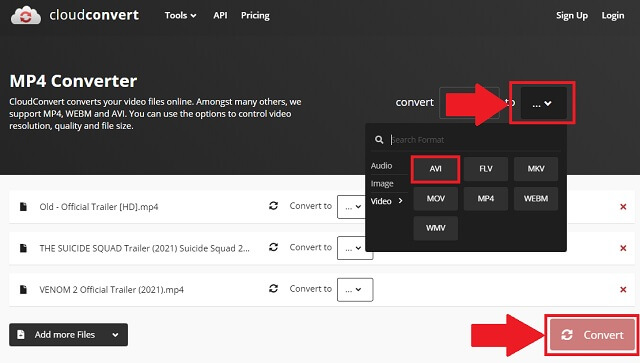Click file icon for VENOM 2 Official Trailer
Screen dimensions: 640x363
[x=23, y=290]
